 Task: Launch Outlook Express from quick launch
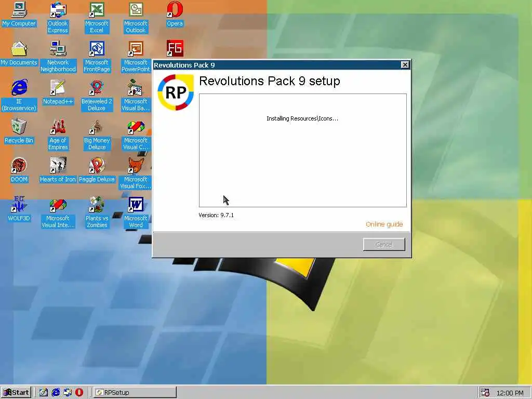point(68,393)
